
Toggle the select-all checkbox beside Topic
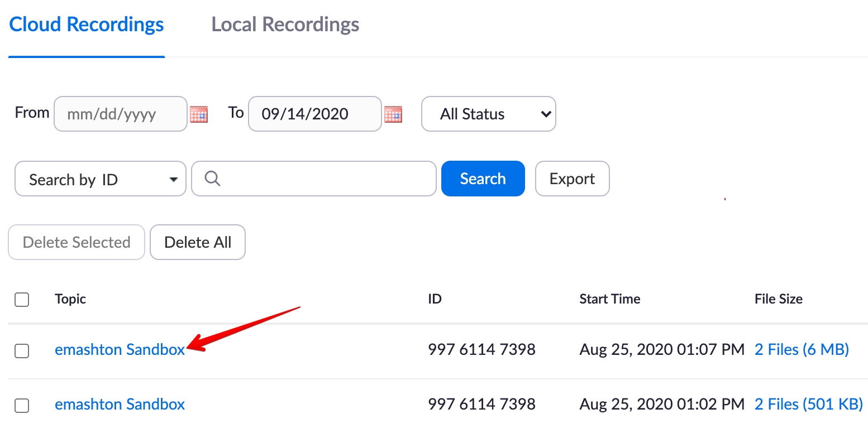[22, 300]
